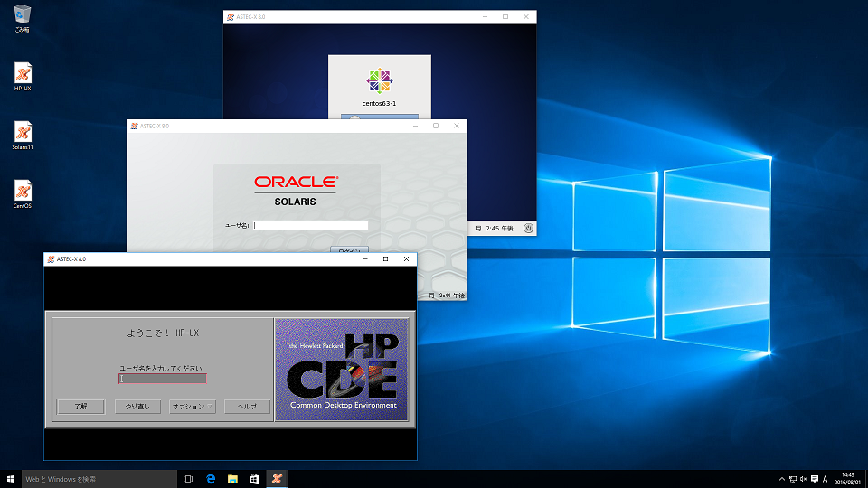The image size is (868, 488).
Task: Click the ASTEC-X icon in CentOS window title
Action: 231,17
